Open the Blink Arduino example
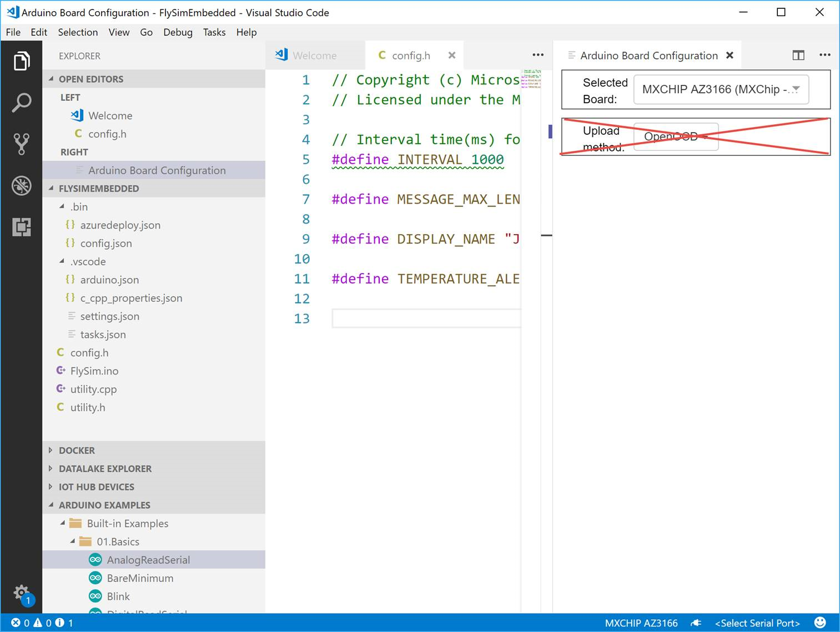Viewport: 840px width, 632px height. (x=154, y=596)
